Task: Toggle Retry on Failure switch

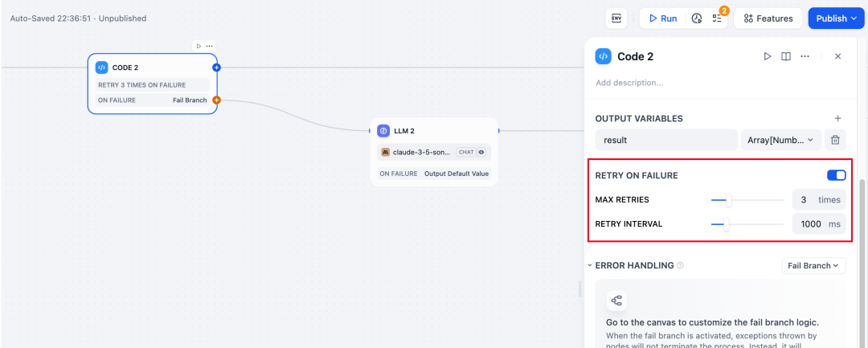Action: pos(837,175)
